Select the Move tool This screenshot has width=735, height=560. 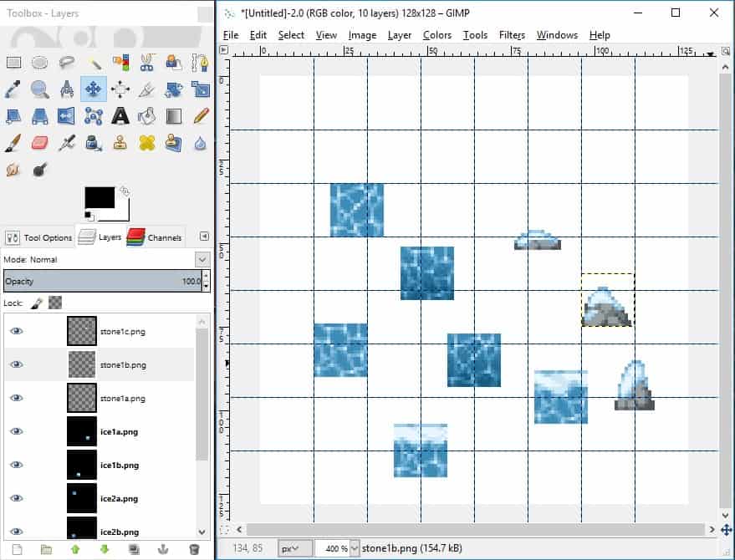94,89
